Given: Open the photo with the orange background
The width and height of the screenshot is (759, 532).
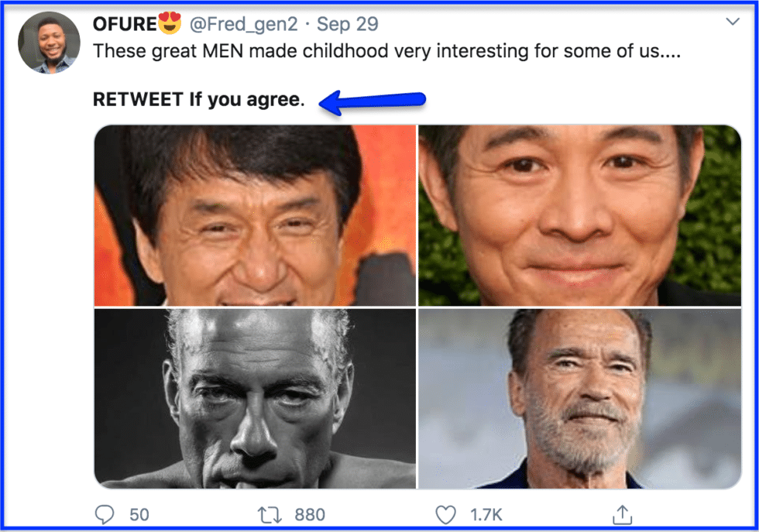Looking at the screenshot, I should pyautogui.click(x=255, y=215).
